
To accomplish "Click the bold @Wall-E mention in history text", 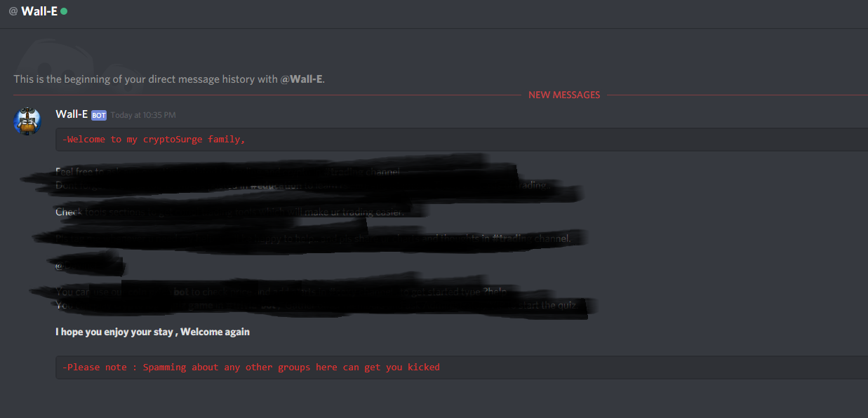I will (301, 79).
